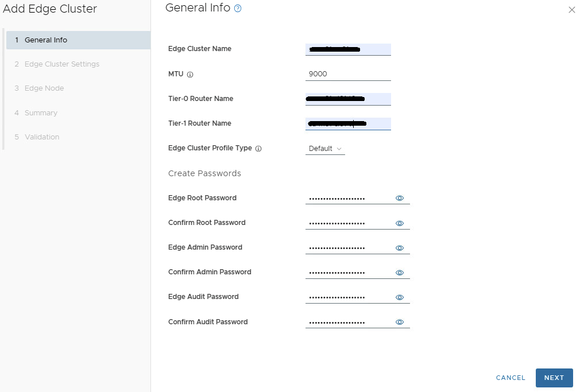Close the Add Edge Cluster dialog
The image size is (580, 392).
click(x=571, y=10)
